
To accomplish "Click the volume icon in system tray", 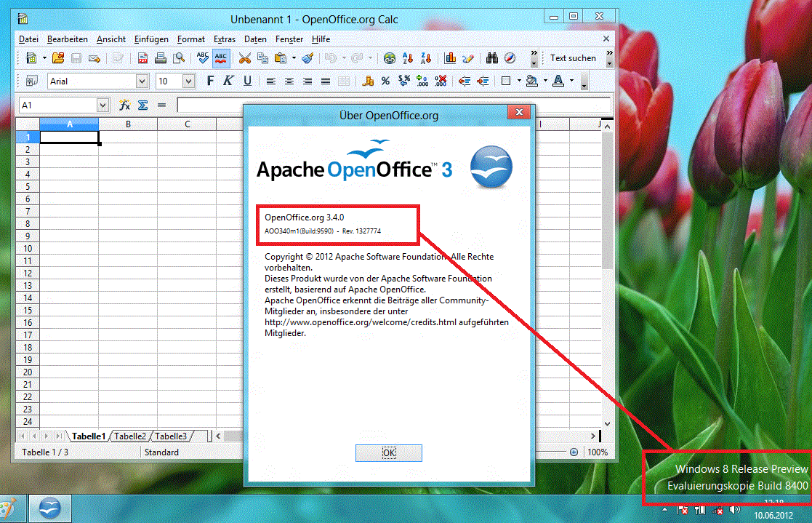I will click(735, 510).
